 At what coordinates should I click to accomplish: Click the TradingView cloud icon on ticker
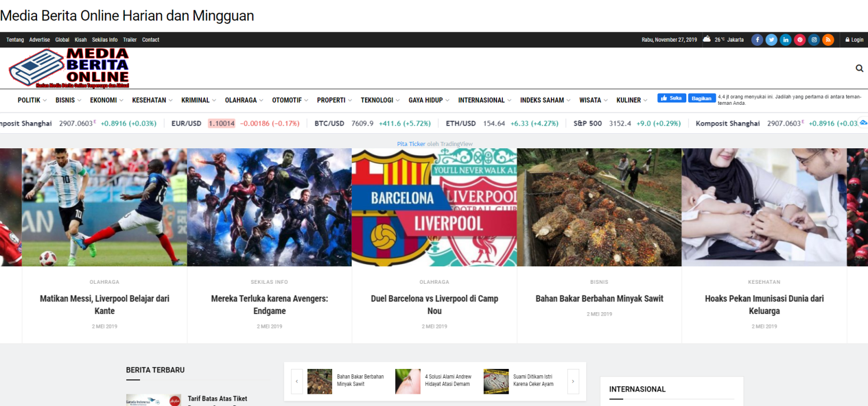[863, 123]
